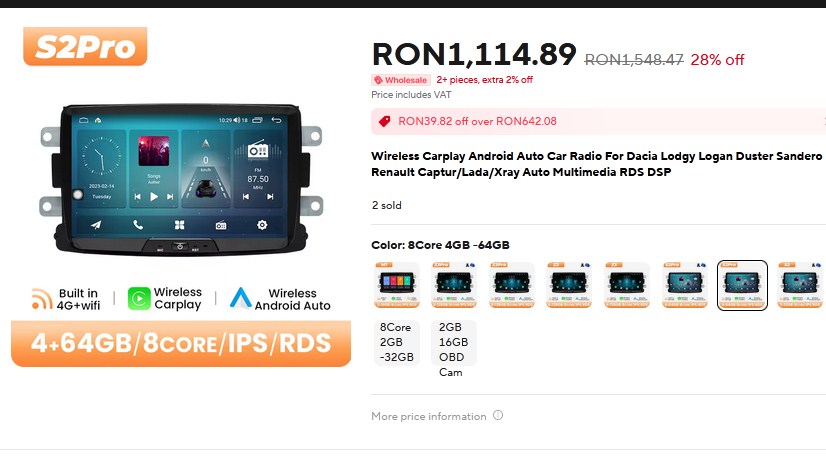The height and width of the screenshot is (464, 826).
Task: Click the green Wireless Carplay icon
Action: coord(139,299)
